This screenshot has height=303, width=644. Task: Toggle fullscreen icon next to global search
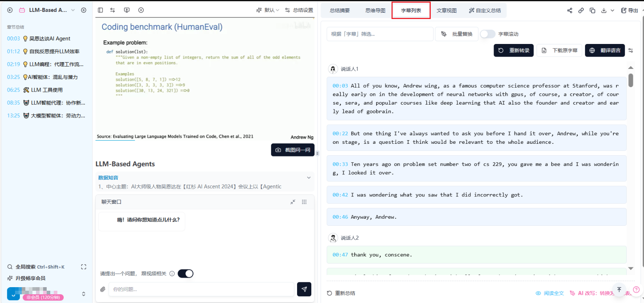click(x=83, y=267)
